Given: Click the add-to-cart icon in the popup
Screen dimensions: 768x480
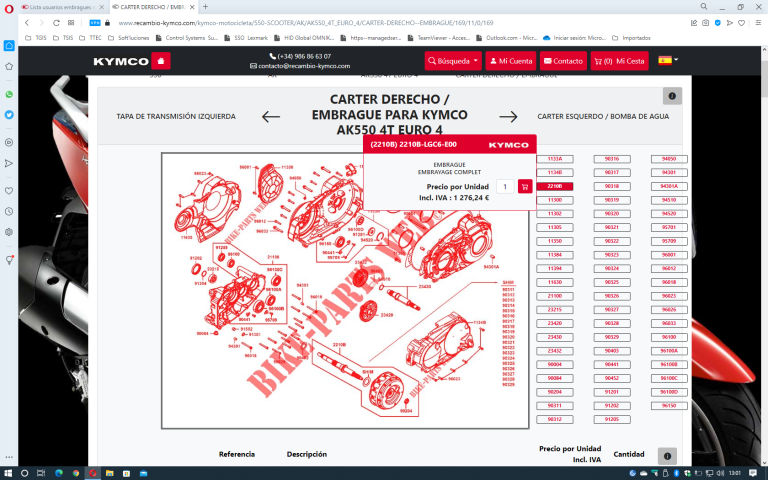Looking at the screenshot, I should (525, 186).
